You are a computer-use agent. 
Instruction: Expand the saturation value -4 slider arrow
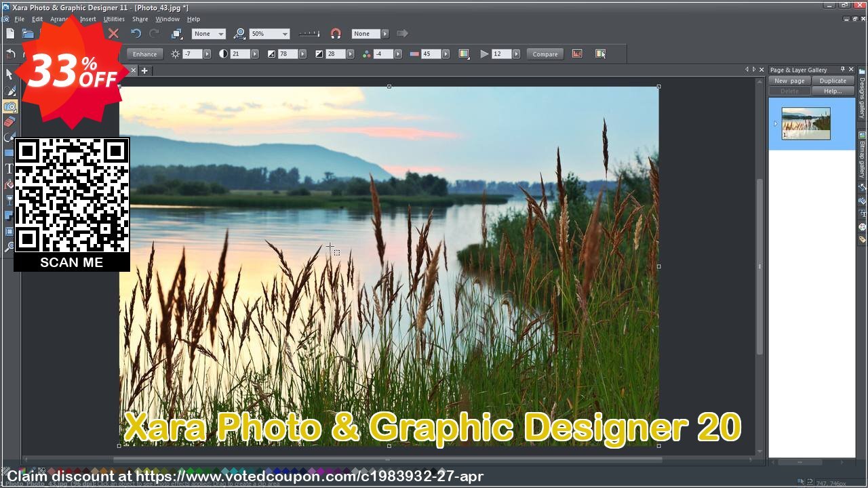tap(398, 54)
